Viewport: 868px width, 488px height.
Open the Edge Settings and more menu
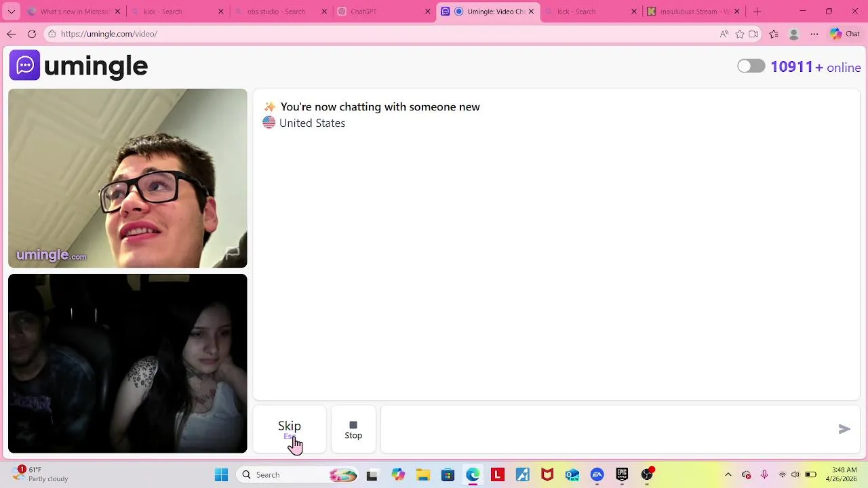pyautogui.click(x=814, y=34)
